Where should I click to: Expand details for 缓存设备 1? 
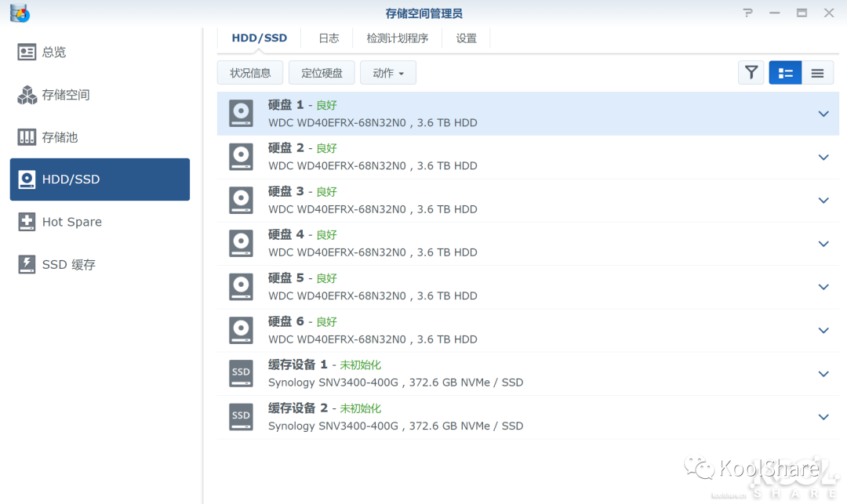(823, 374)
